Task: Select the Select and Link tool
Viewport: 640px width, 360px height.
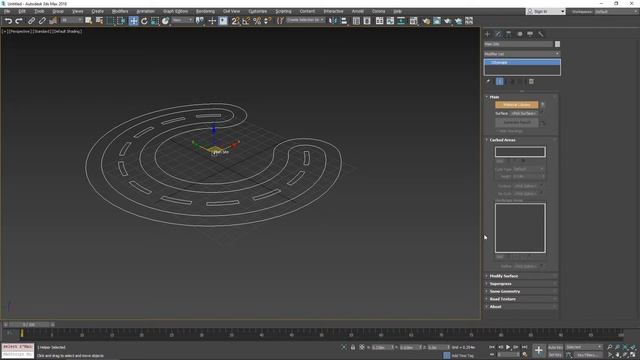Action: click(x=31, y=21)
